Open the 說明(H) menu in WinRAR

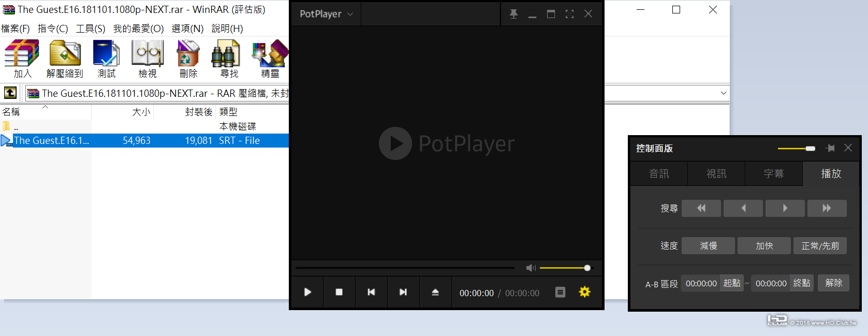[x=227, y=28]
